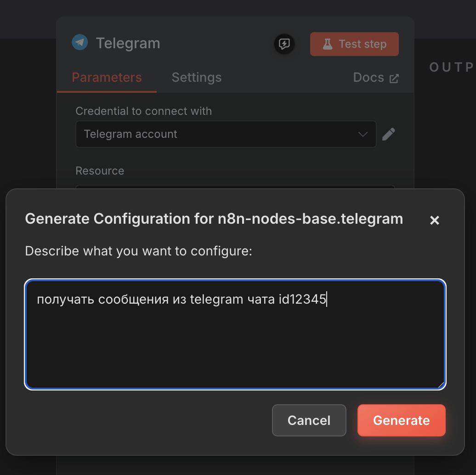The image size is (476, 475).
Task: Edit the credential with the pencil icon
Action: tap(389, 134)
